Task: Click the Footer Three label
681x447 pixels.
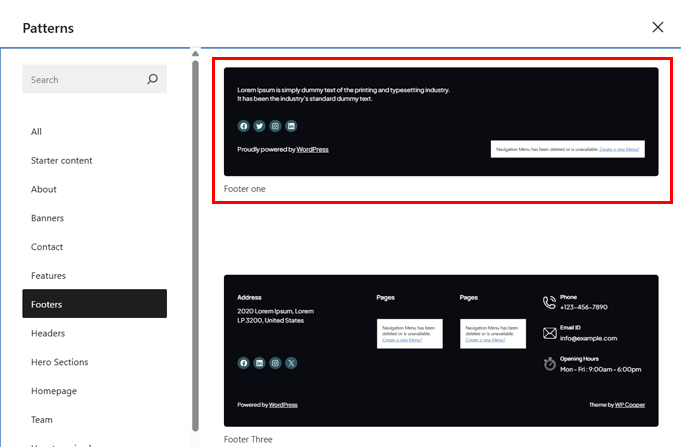Action: coord(248,439)
